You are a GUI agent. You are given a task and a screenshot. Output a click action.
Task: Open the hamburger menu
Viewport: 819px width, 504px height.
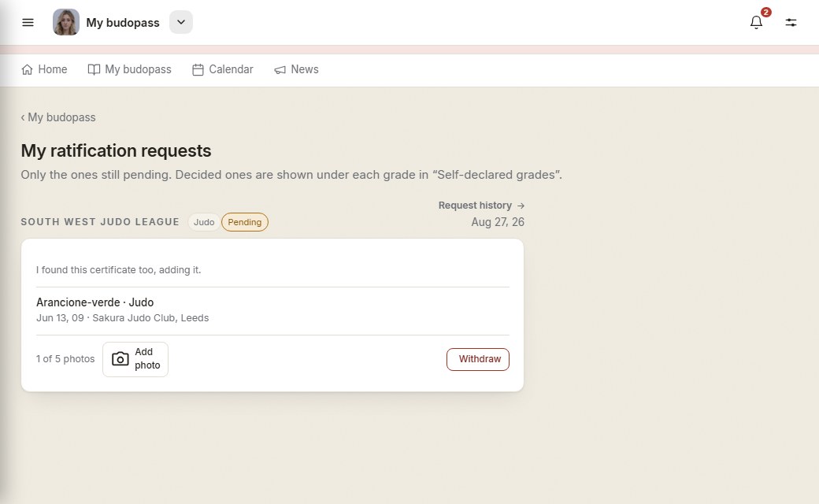pos(28,23)
